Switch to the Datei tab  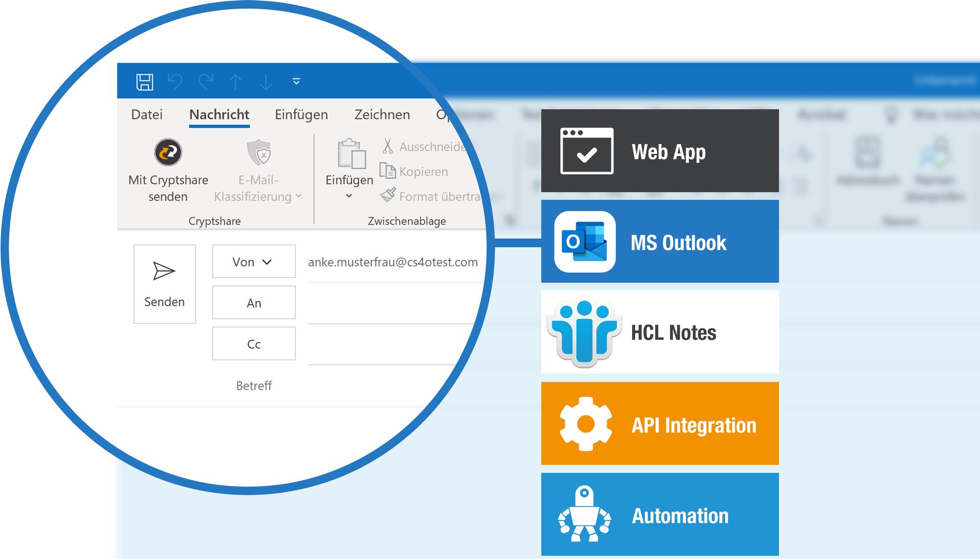[147, 115]
